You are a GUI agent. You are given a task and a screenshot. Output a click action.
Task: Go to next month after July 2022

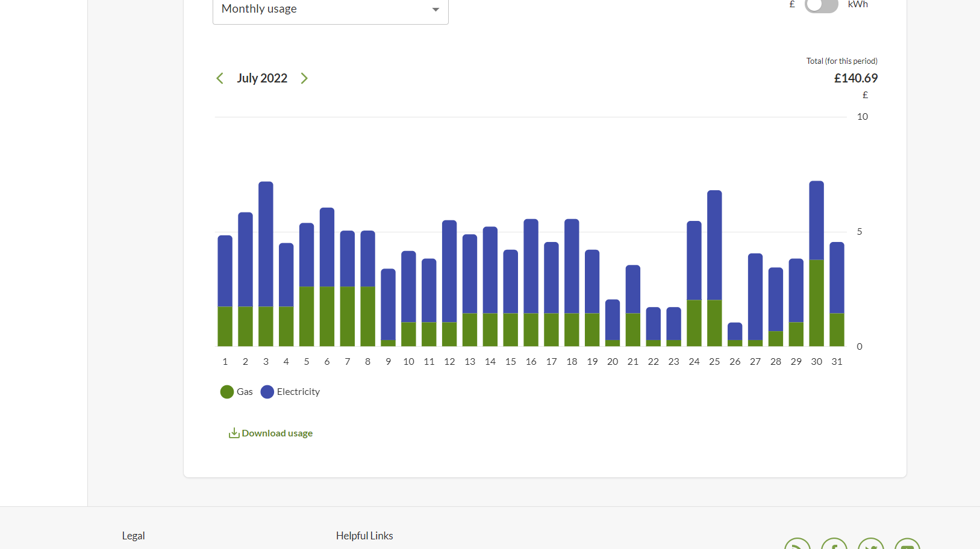coord(304,78)
